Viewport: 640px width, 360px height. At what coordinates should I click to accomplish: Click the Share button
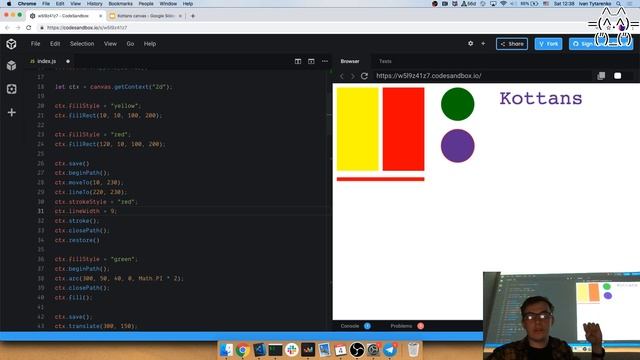point(512,44)
